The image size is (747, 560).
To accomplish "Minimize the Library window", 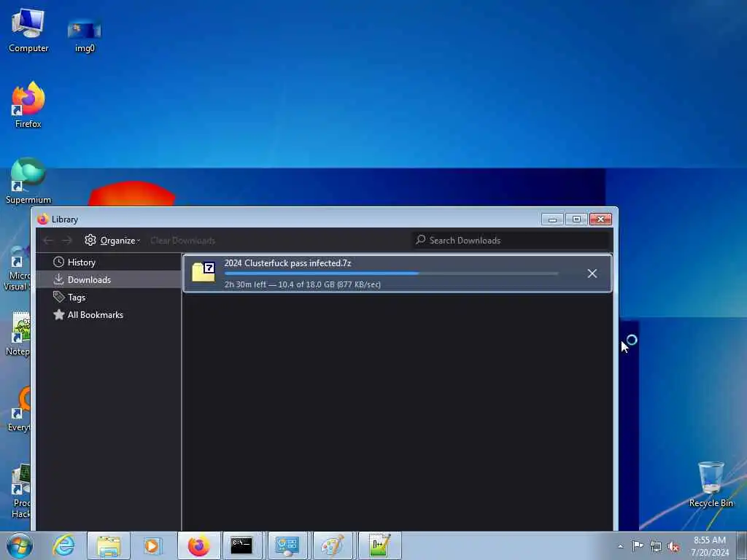I will pyautogui.click(x=553, y=219).
